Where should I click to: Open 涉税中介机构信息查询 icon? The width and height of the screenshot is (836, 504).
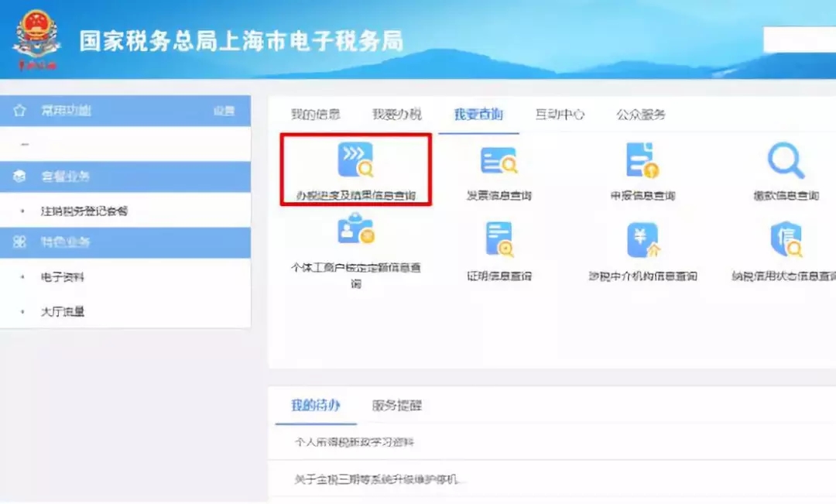[x=643, y=239]
